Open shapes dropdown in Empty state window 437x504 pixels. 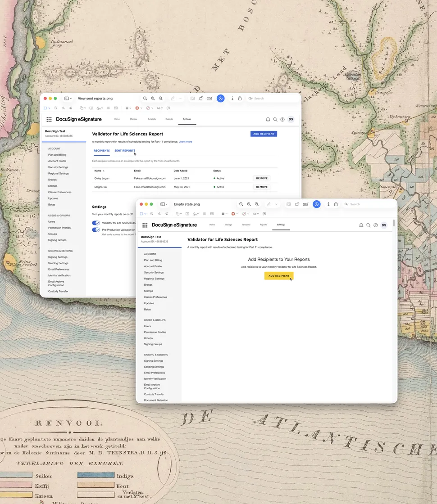point(178,214)
